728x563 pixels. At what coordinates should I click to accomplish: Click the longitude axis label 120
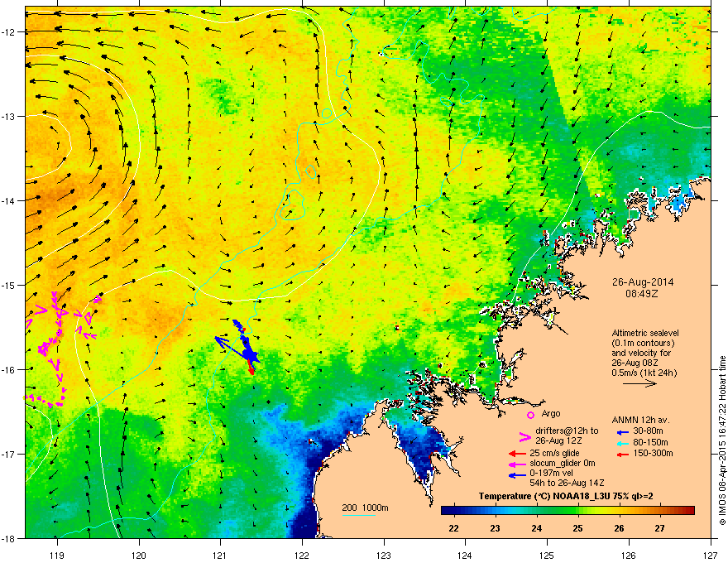[139, 555]
